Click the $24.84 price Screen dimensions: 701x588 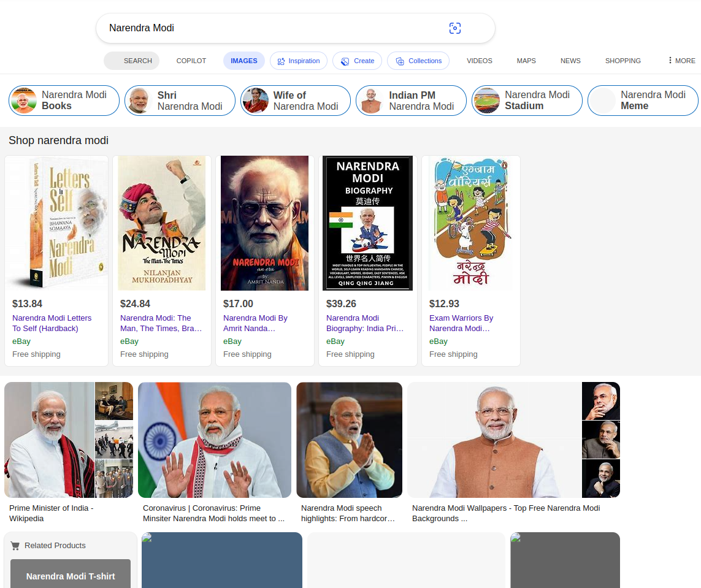coord(135,304)
